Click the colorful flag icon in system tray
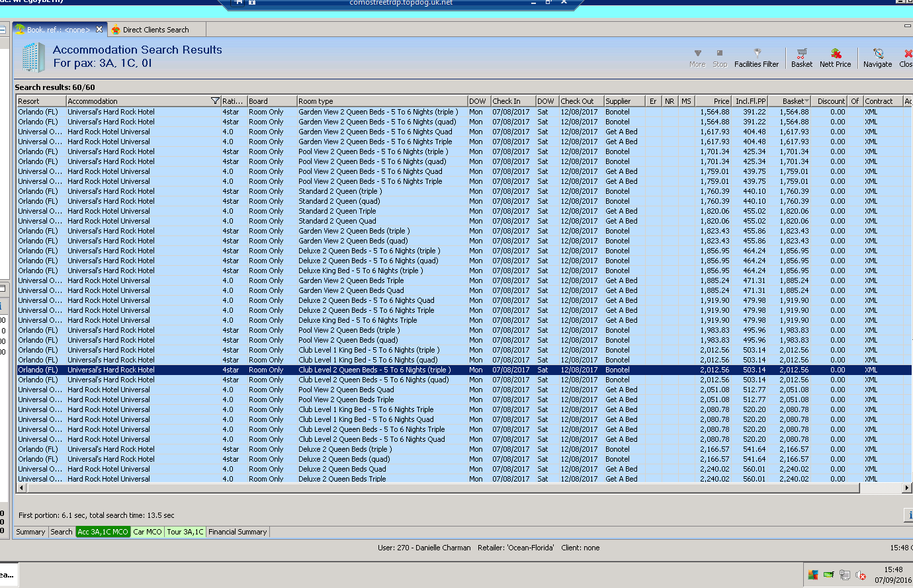 [x=812, y=575]
